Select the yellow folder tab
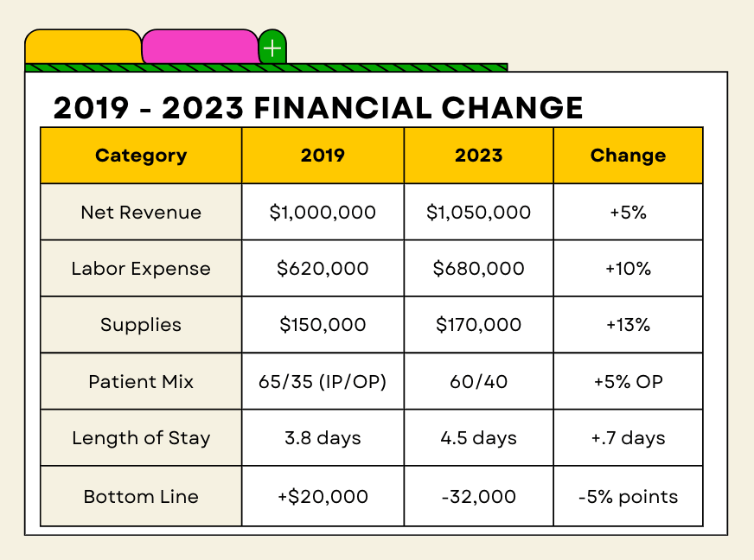Viewport: 754px width, 560px height. tap(83, 47)
